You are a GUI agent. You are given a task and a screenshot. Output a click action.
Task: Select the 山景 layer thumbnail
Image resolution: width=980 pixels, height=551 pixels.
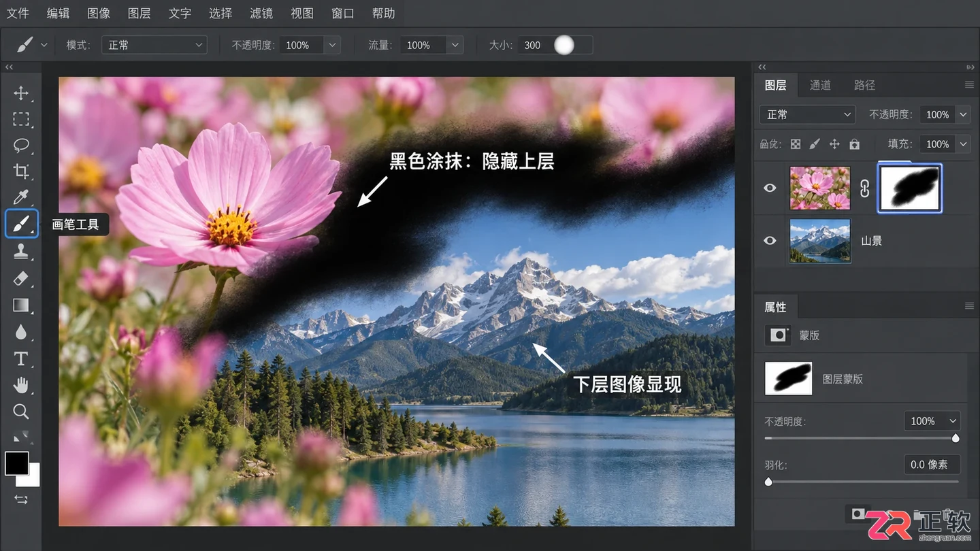(819, 240)
